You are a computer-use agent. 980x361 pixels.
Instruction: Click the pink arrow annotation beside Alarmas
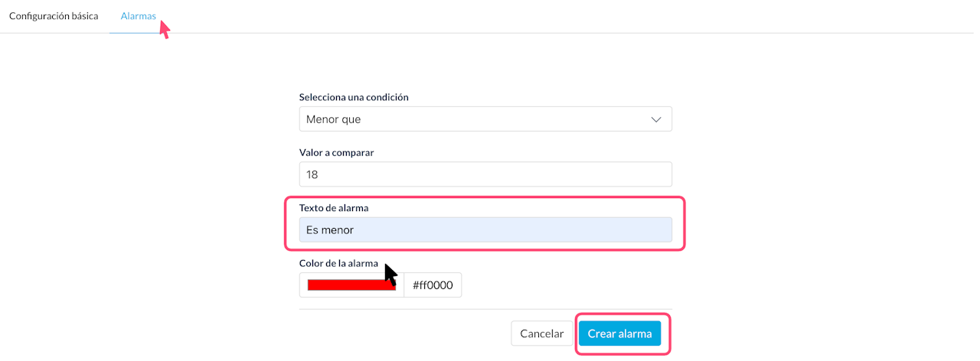click(164, 28)
